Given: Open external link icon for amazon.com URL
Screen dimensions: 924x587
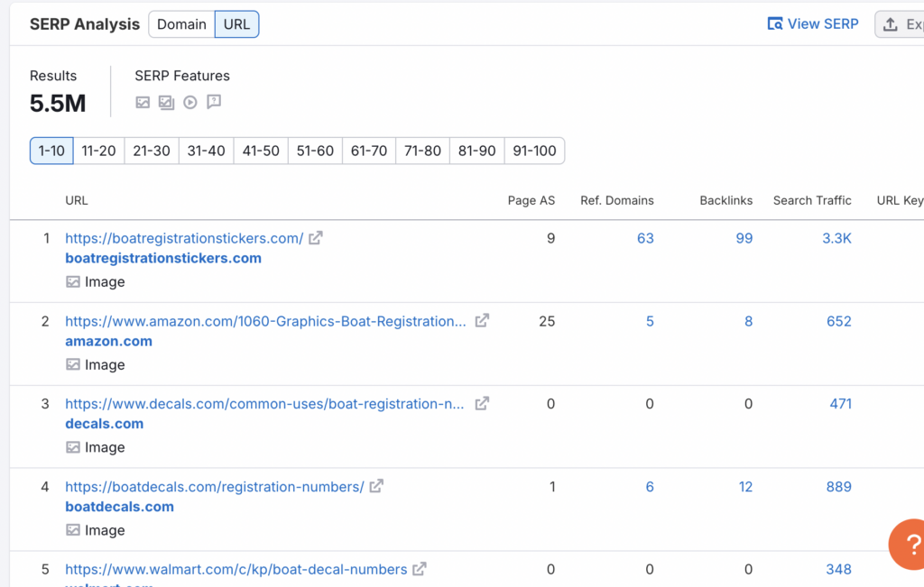Looking at the screenshot, I should point(482,321).
